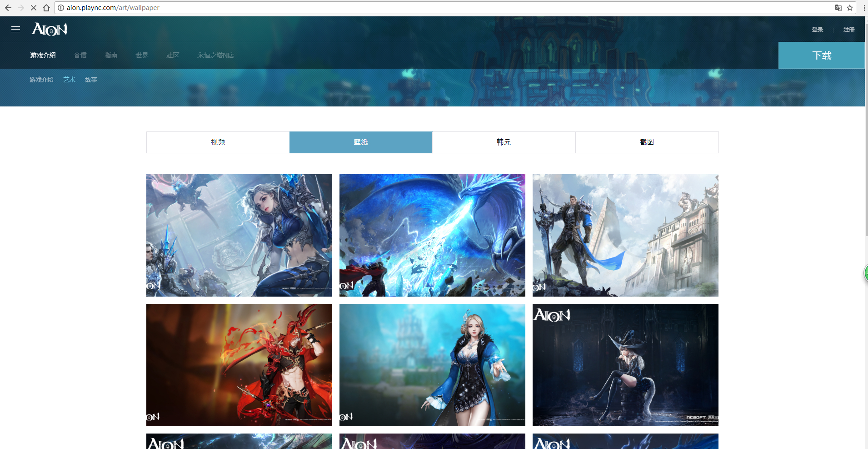The height and width of the screenshot is (449, 868).
Task: Open the browser three-dot menu
Action: 864,8
